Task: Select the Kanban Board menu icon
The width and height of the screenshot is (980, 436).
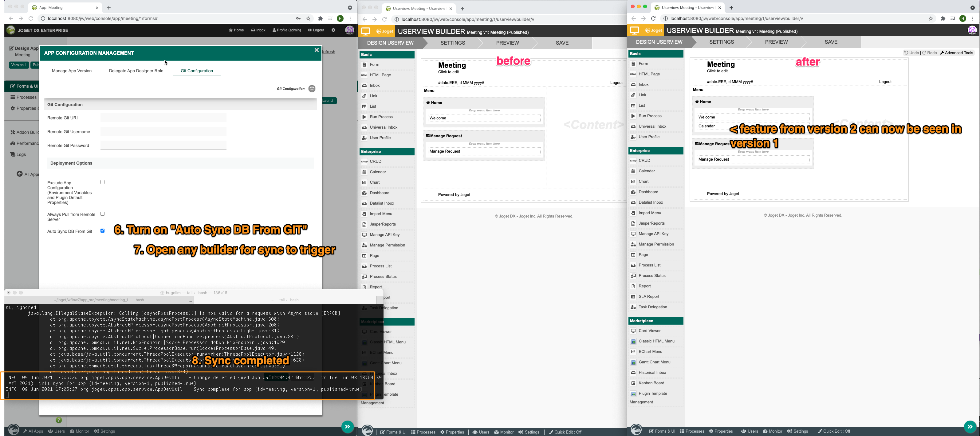Action: click(633, 383)
